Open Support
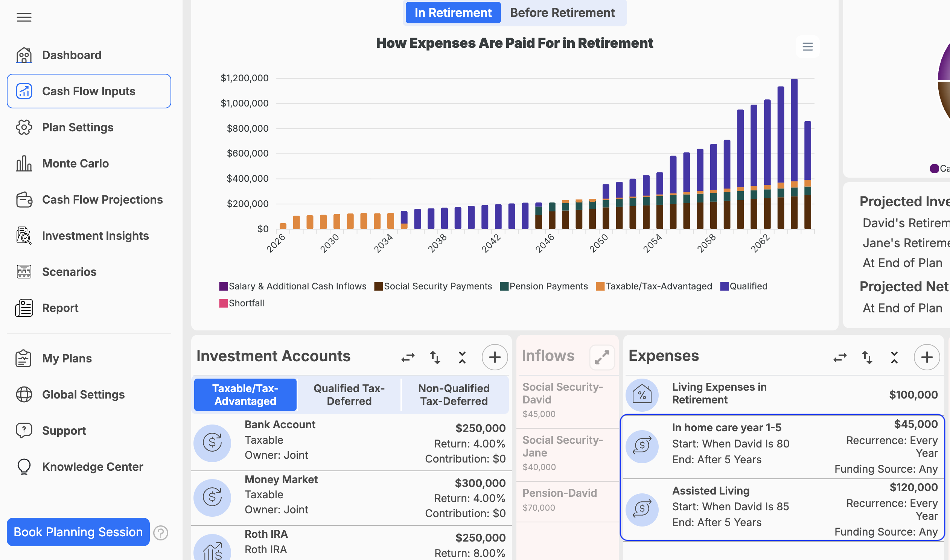Screen dimensions: 950x560 (x=89, y=431)
